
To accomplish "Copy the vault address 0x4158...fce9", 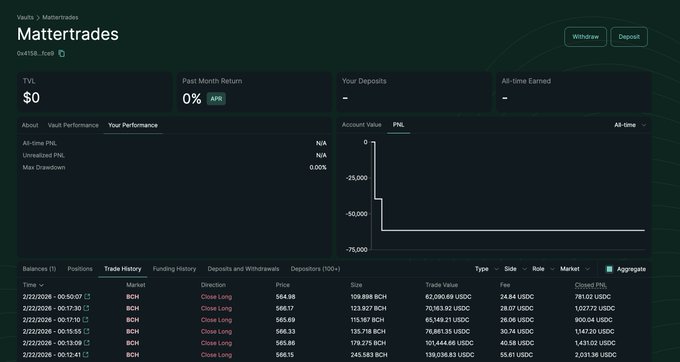I will coord(62,54).
